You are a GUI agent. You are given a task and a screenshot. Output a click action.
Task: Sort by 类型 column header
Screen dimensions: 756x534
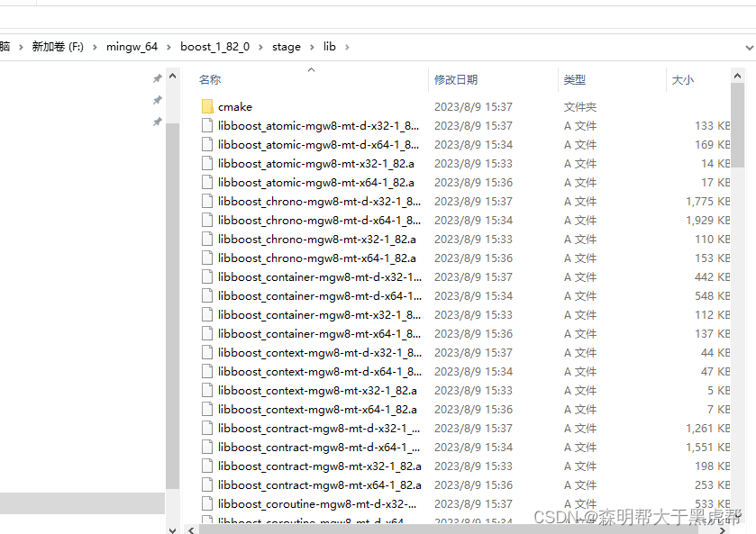(575, 79)
